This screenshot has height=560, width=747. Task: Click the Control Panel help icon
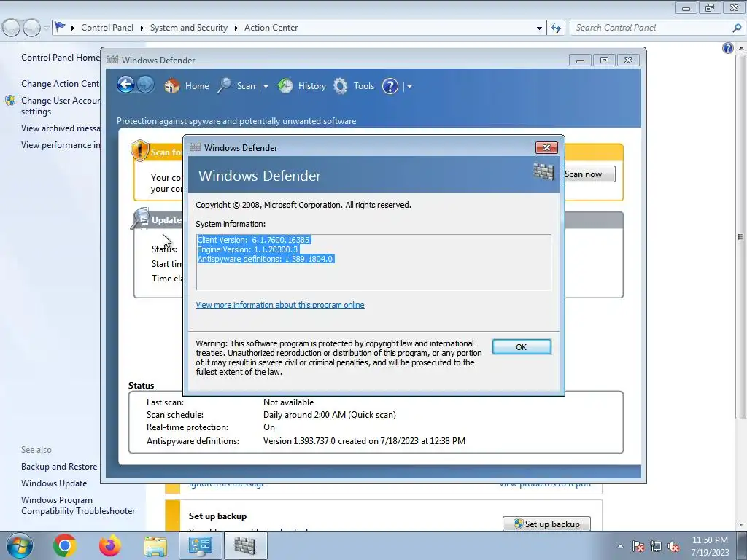point(727,48)
